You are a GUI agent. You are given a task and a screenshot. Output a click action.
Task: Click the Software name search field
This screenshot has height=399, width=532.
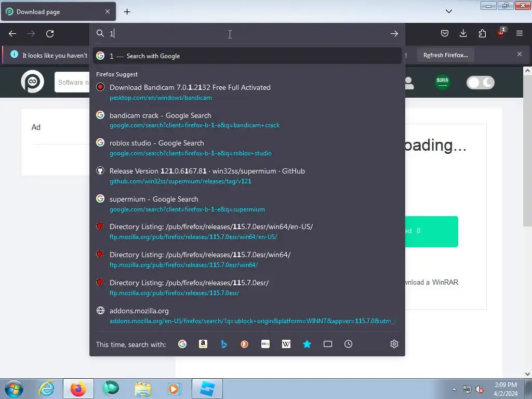click(72, 82)
